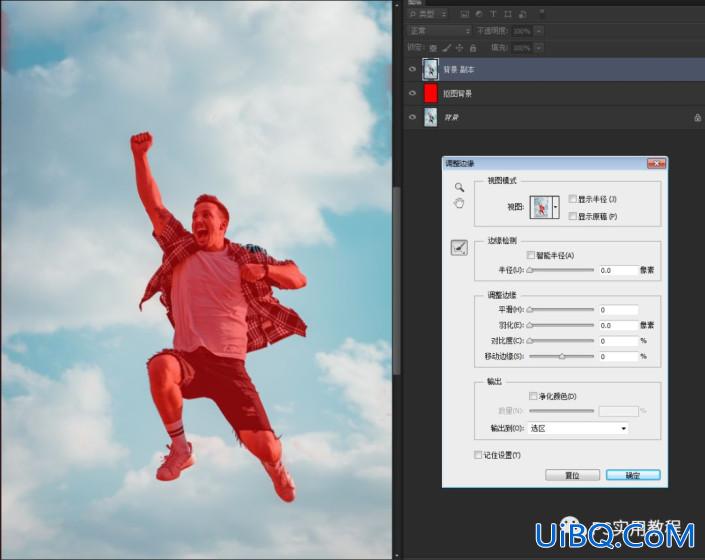Enable 显示原稿 (P) checkbox
The width and height of the screenshot is (705, 560).
(x=572, y=216)
